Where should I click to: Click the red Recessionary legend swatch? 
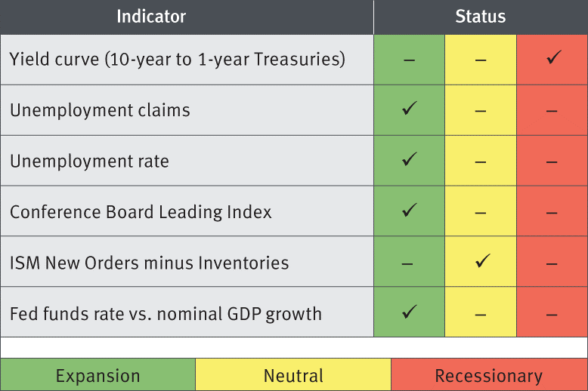click(488, 375)
